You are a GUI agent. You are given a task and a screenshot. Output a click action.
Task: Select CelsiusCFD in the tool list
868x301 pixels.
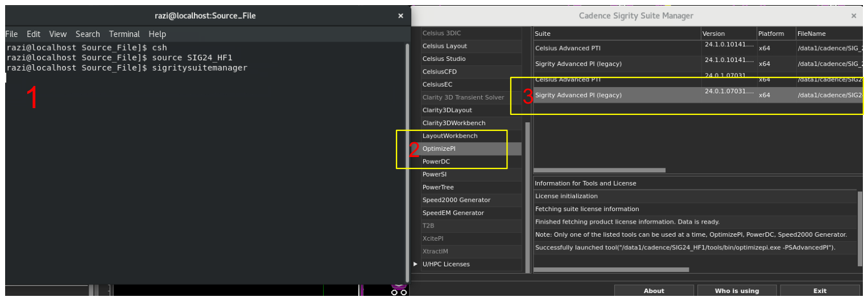coord(471,72)
